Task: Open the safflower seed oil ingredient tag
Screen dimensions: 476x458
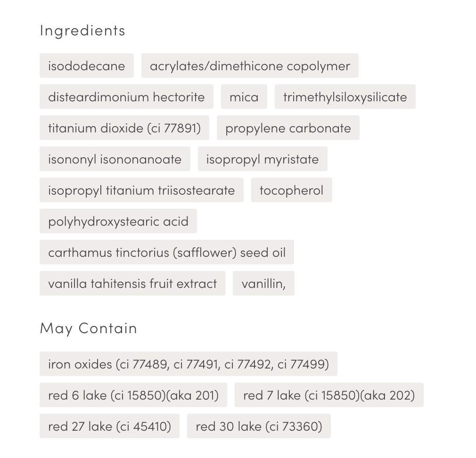Action: coord(167,252)
